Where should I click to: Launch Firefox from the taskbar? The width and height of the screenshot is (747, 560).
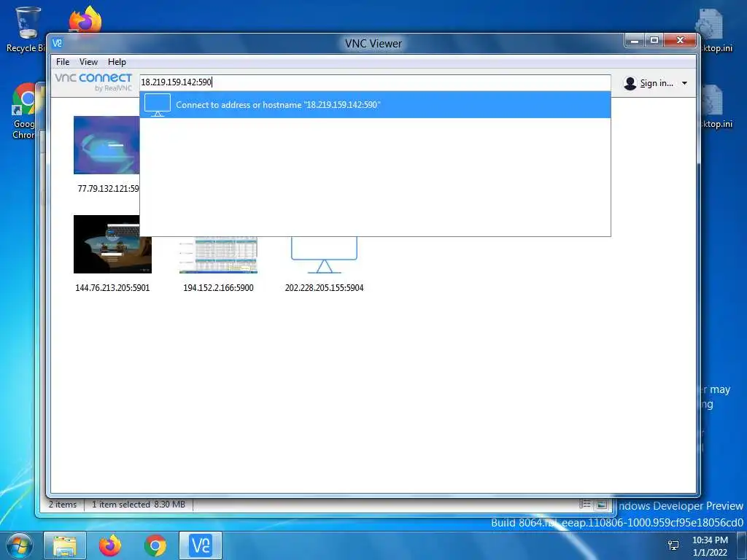110,545
